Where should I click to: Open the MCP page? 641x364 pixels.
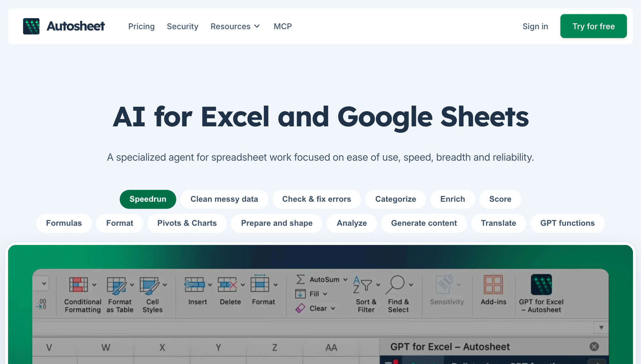(283, 26)
